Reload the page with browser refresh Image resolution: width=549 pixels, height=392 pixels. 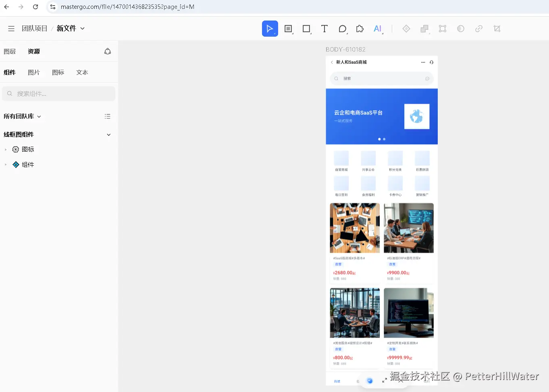pyautogui.click(x=35, y=7)
